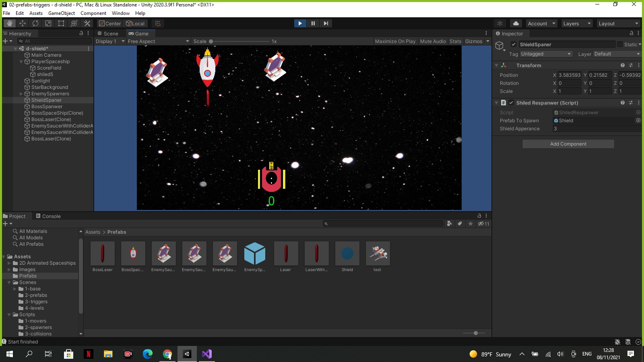Screen dimensions: 644x362
Task: Open Unity cloud services
Action: (x=516, y=23)
